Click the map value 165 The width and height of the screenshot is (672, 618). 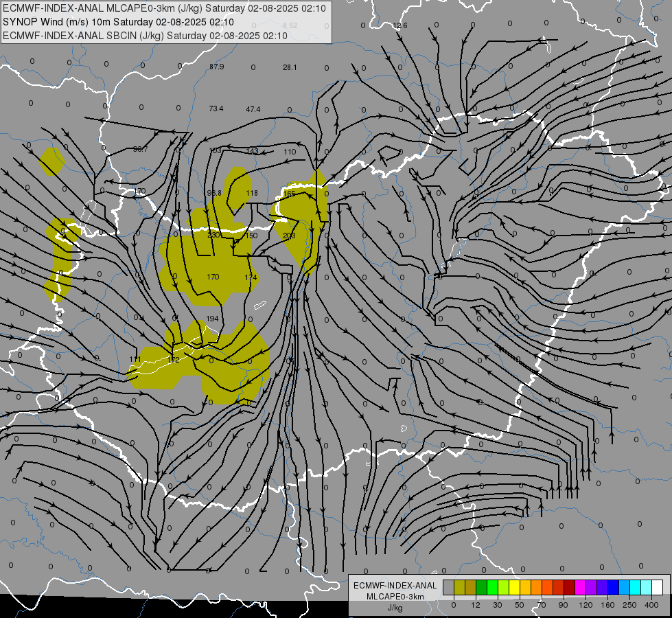pos(289,194)
